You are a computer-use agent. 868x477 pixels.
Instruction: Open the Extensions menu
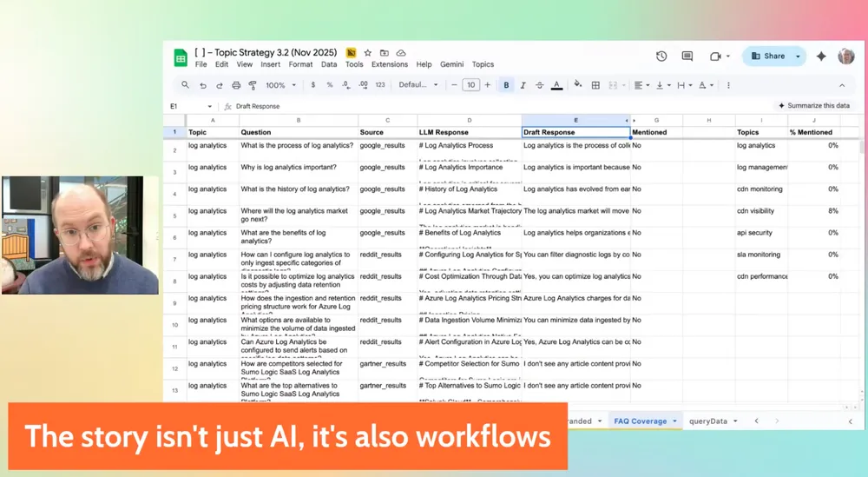[389, 64]
